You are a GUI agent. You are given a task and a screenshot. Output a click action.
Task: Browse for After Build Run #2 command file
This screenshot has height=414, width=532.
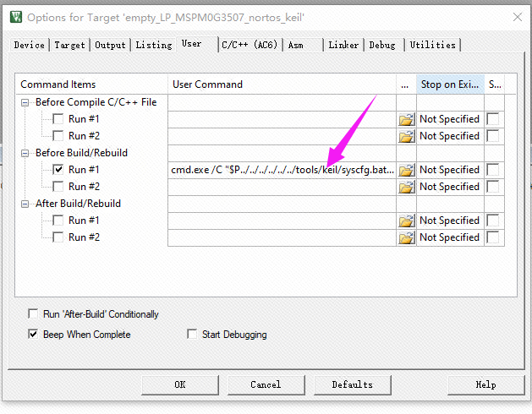(407, 237)
